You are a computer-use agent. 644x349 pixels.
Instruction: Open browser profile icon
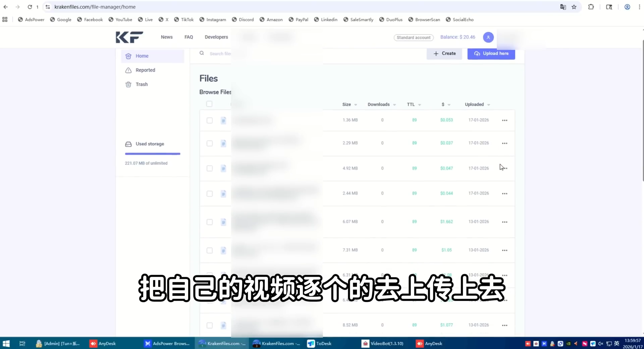coord(627,7)
